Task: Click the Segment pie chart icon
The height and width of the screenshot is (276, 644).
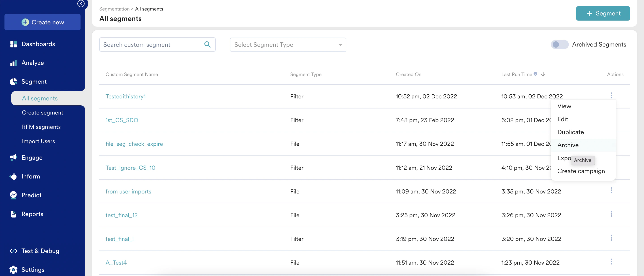Action: 13,81
